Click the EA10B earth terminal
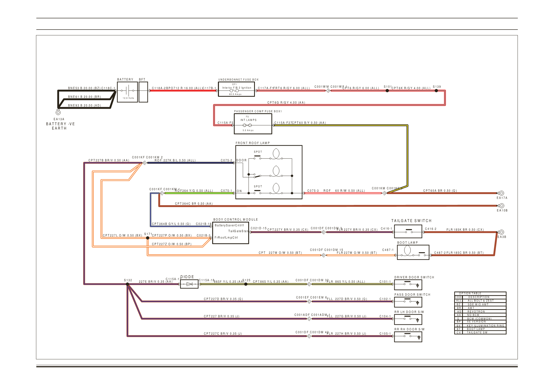Screen dimensions: 554x392 [x=501, y=206]
